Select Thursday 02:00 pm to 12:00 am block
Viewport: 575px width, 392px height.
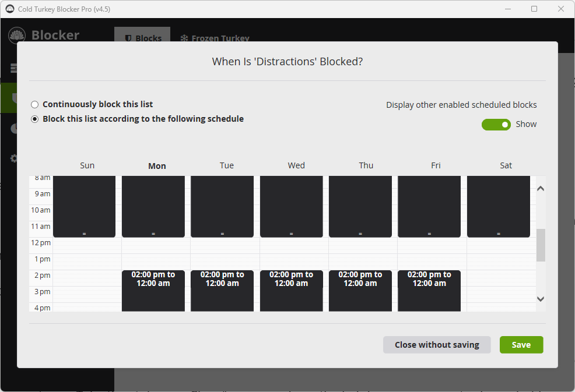(360, 291)
